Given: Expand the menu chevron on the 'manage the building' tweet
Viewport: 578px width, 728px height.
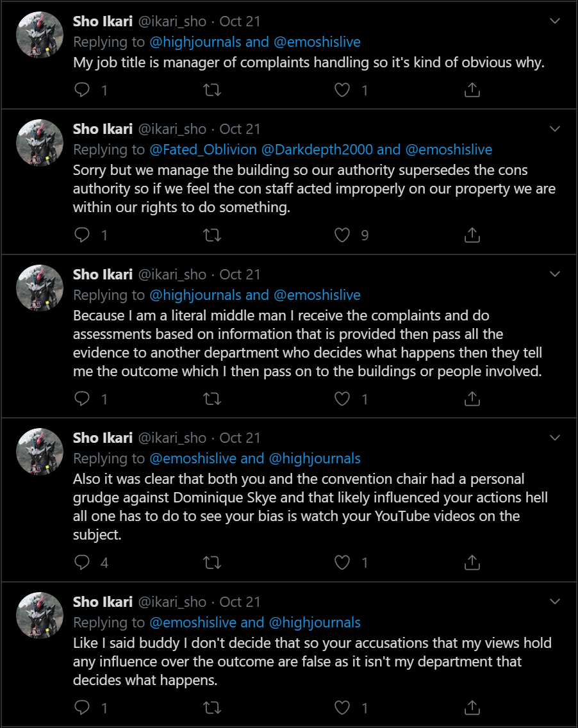Looking at the screenshot, I should click(555, 129).
